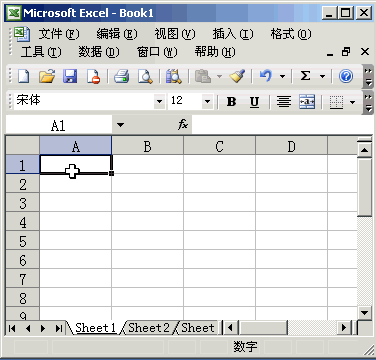Screen dimensions: 376x360
Task: Click the Select All corner button
Action: coord(23,146)
